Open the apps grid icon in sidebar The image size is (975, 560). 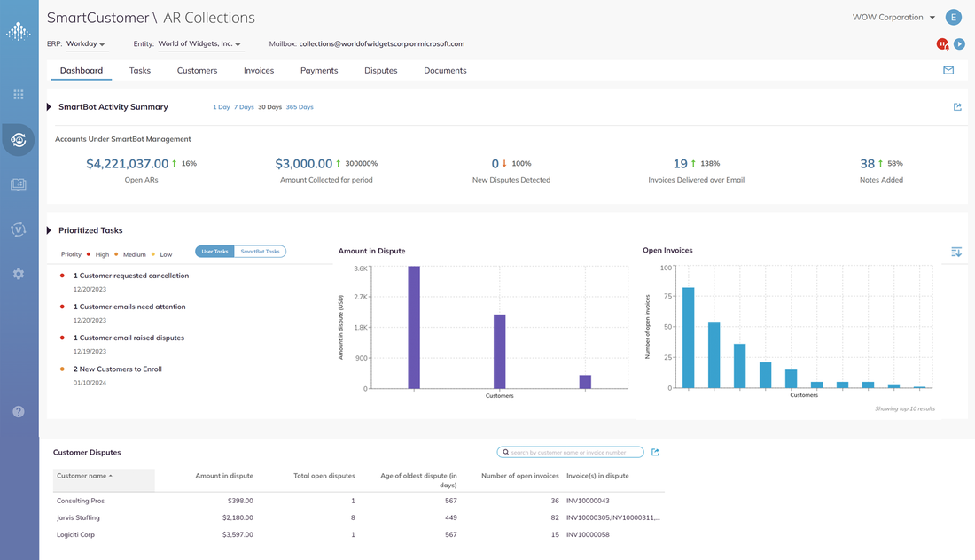click(x=19, y=94)
